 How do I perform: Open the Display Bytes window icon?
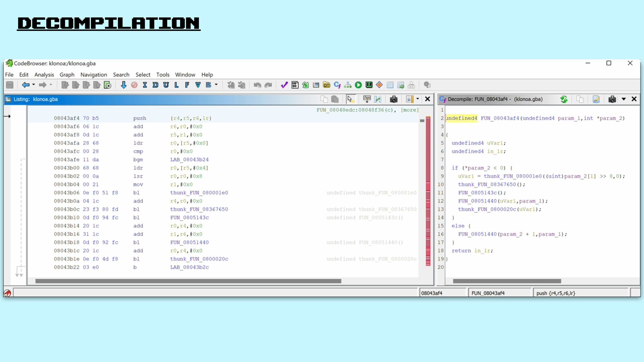point(295,85)
